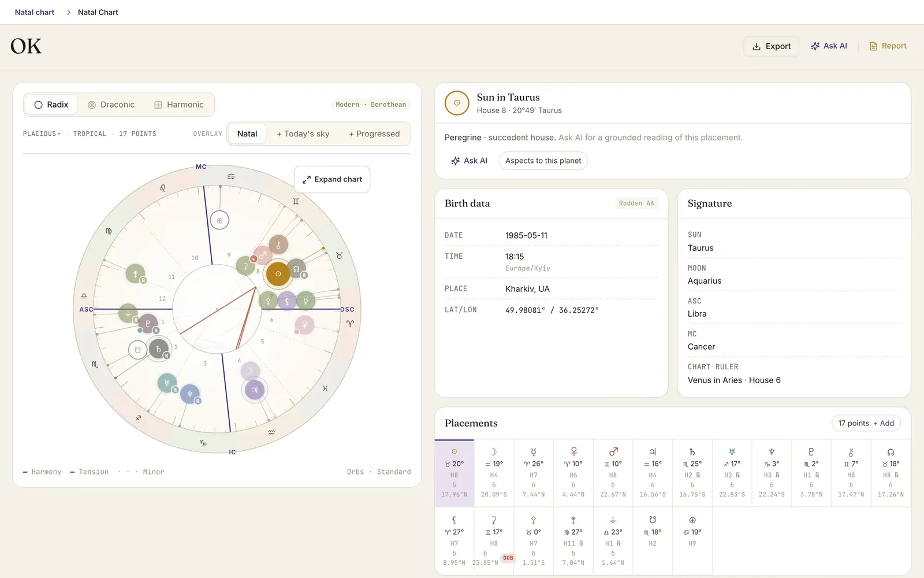Select the Neptune glyph on the chart wheel
The image size is (924, 578).
190,394
